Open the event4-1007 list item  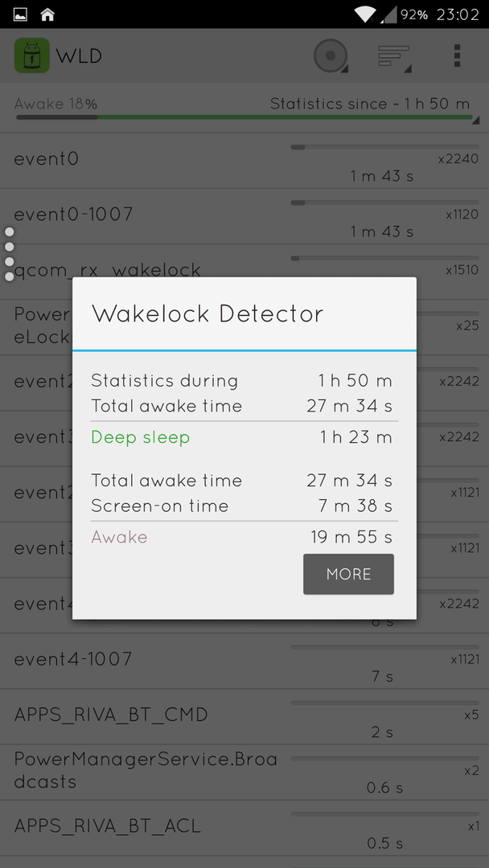coord(244,661)
